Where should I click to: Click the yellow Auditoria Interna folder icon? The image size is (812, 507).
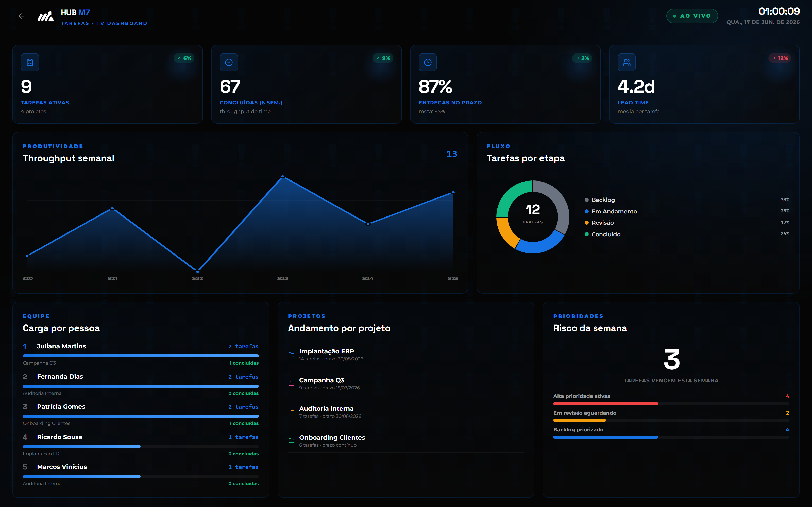pyautogui.click(x=291, y=412)
